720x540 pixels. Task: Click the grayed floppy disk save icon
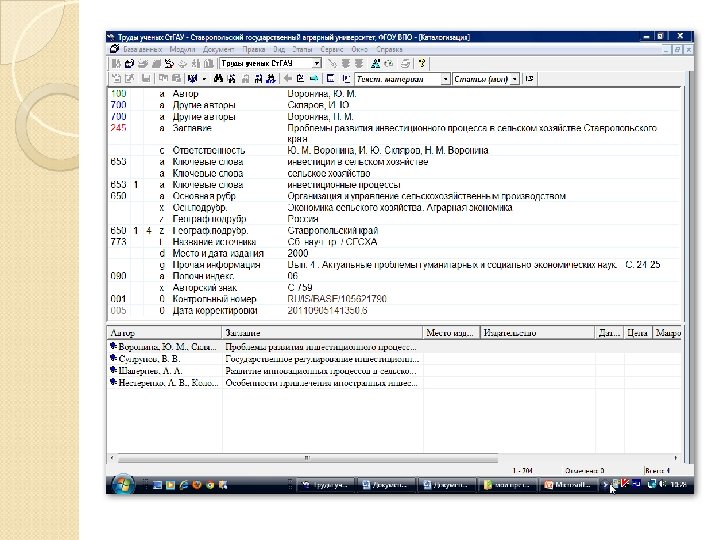(x=146, y=79)
